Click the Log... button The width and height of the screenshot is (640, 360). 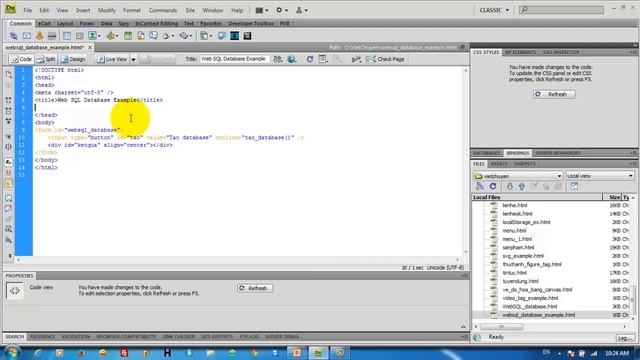pos(625,338)
